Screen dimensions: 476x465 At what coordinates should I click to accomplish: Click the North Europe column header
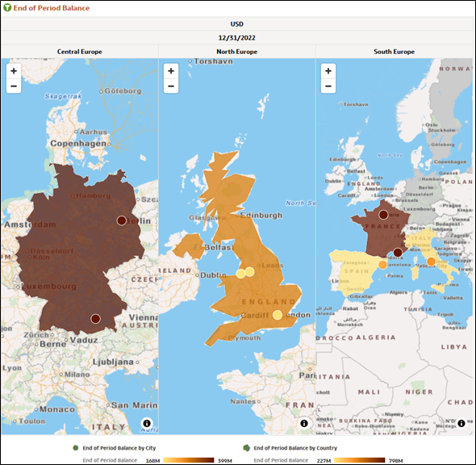(x=236, y=52)
